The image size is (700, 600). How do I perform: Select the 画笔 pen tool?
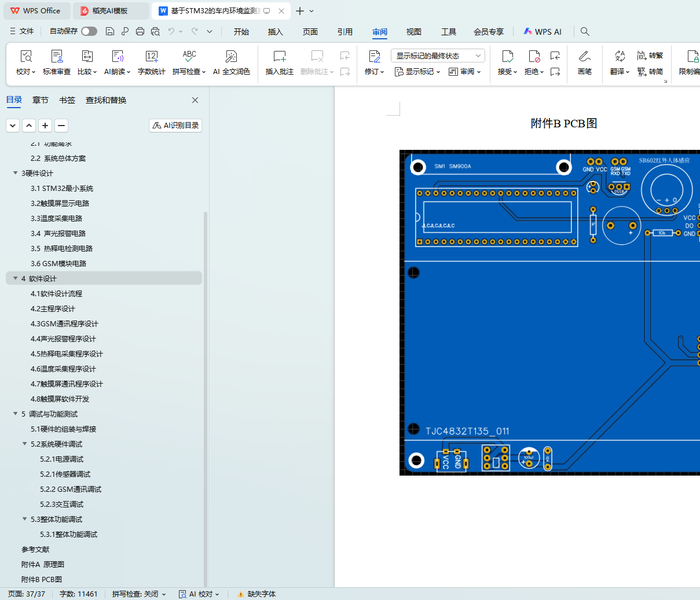coord(584,57)
